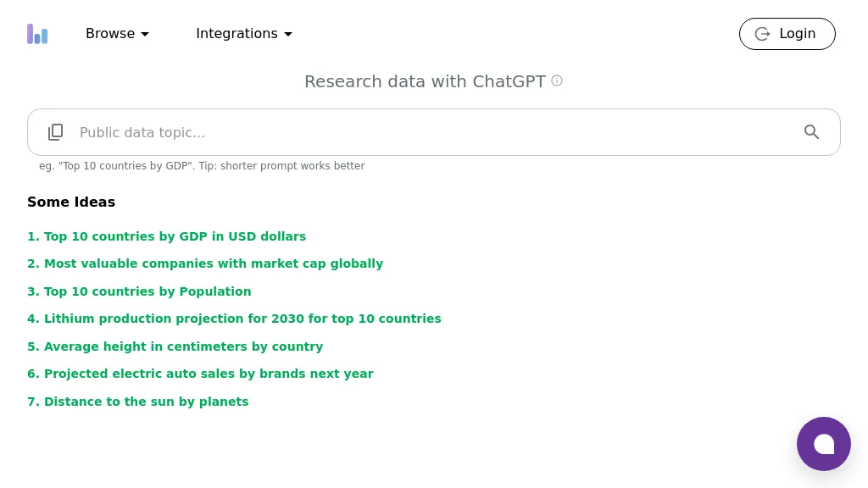The image size is (868, 488).
Task: Expand the Integrations dropdown arrow
Action: 288,35
